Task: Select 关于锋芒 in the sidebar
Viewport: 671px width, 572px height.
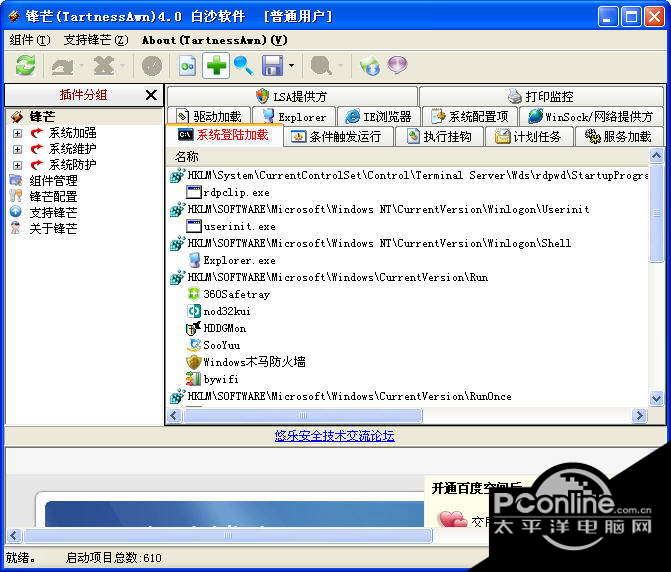Action: point(53,228)
